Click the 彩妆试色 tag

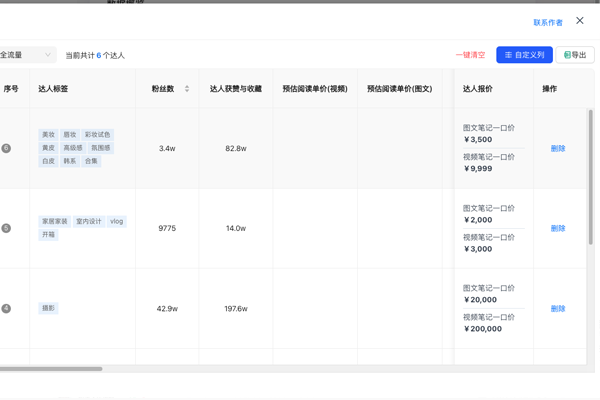[x=98, y=135]
